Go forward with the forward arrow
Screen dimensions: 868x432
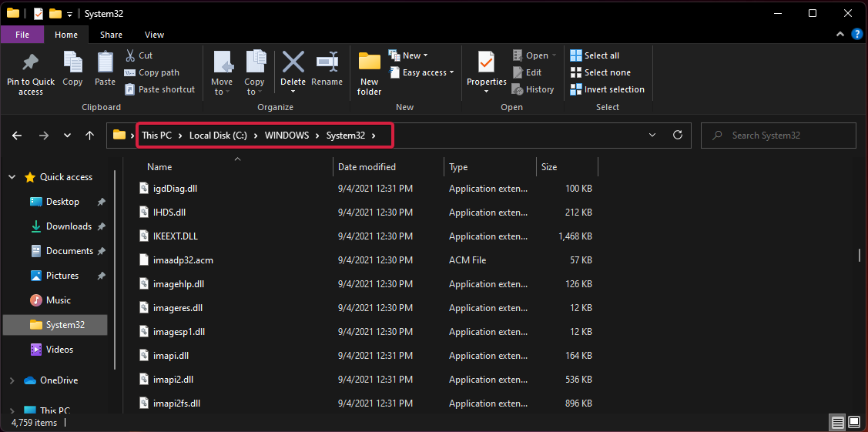44,135
